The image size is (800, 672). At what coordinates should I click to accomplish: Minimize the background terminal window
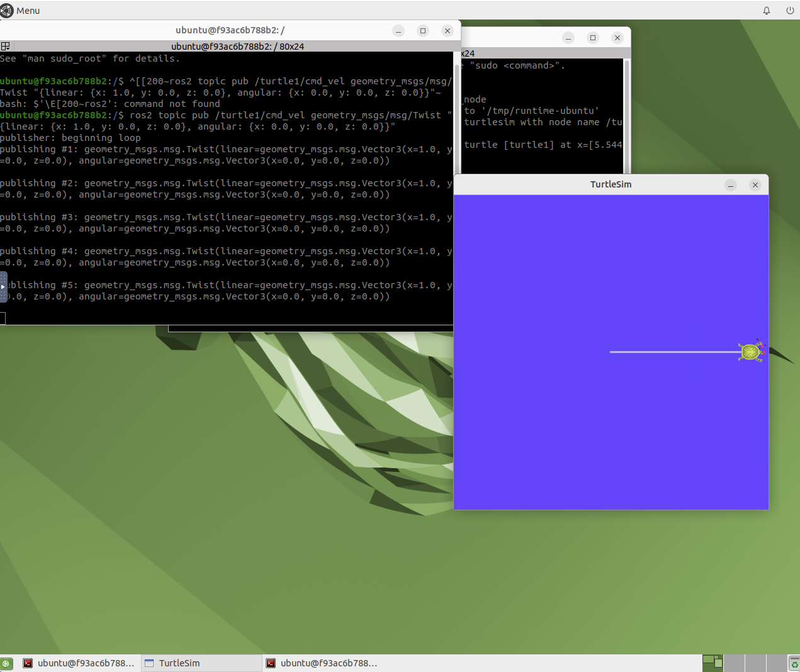[568, 38]
